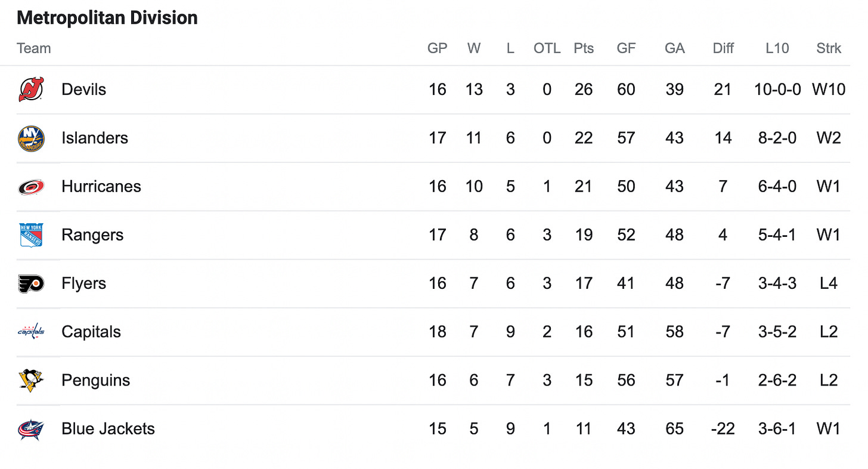The width and height of the screenshot is (868, 469).
Task: Sort by the Diff column header
Action: point(723,48)
